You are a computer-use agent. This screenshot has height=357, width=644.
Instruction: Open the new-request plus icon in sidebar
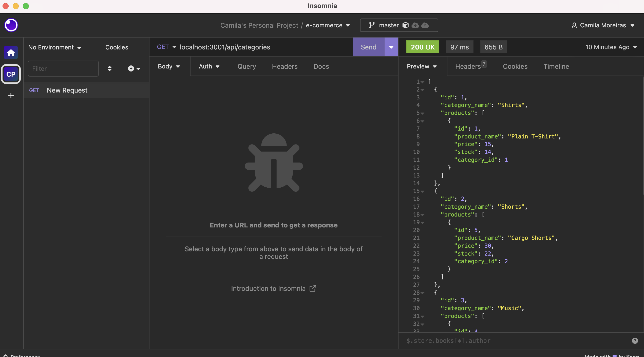click(x=131, y=68)
